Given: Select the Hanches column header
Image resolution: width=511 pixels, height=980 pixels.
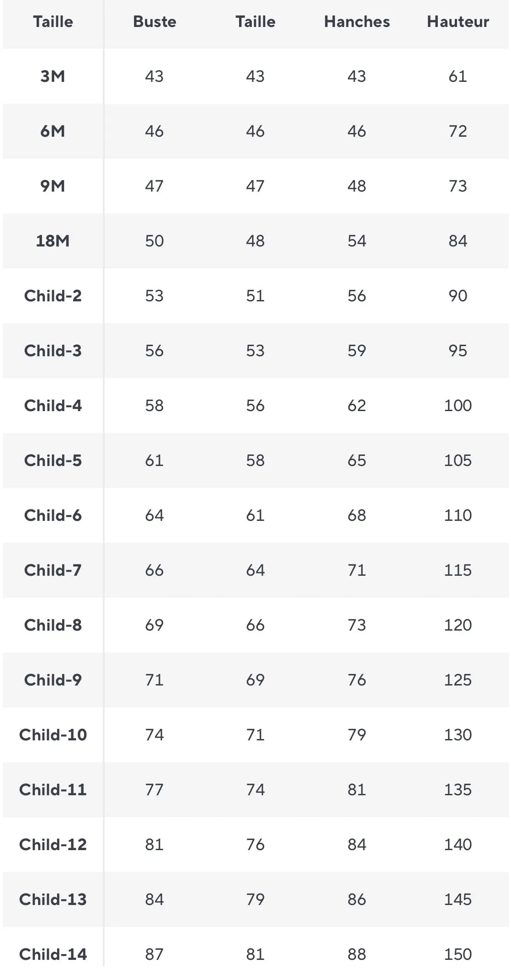Looking at the screenshot, I should coord(357,21).
